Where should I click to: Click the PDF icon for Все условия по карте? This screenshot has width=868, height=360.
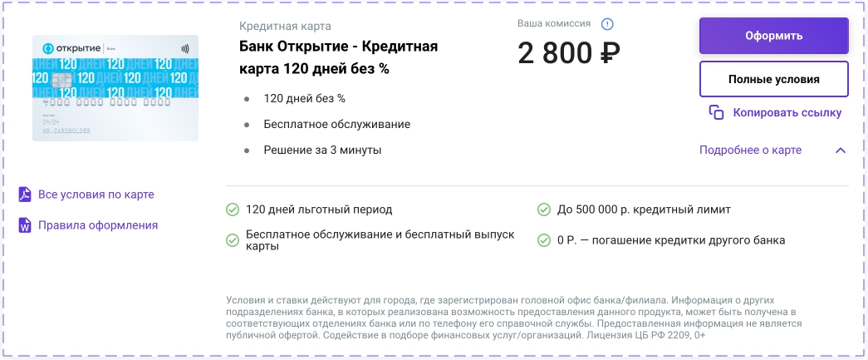click(x=25, y=195)
